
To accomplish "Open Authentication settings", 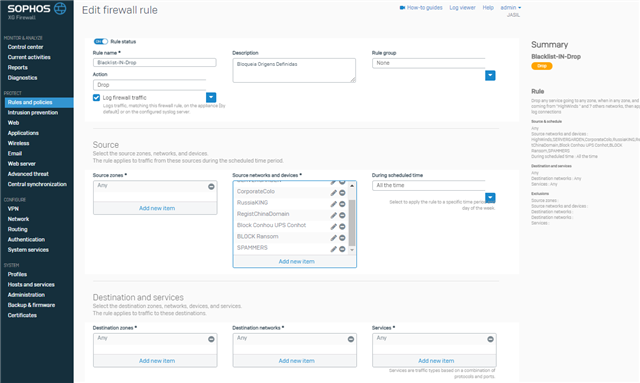I will (26, 240).
